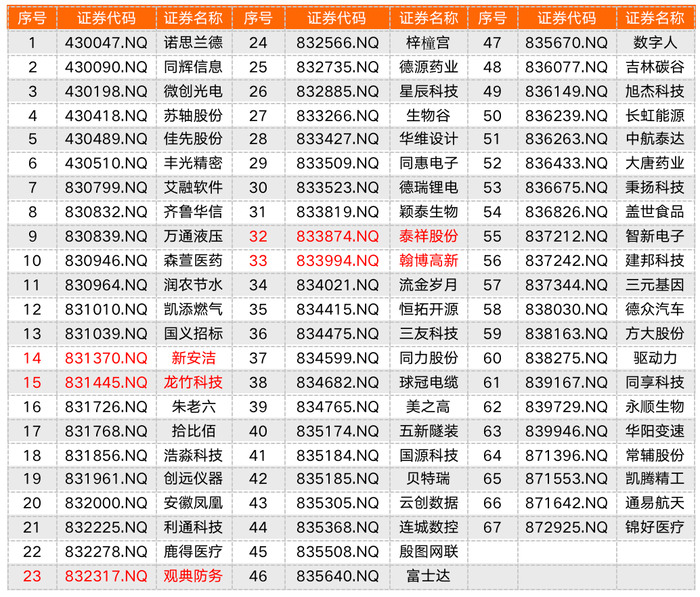
Task: Click the 观典防务 name cell
Action: pos(193,576)
